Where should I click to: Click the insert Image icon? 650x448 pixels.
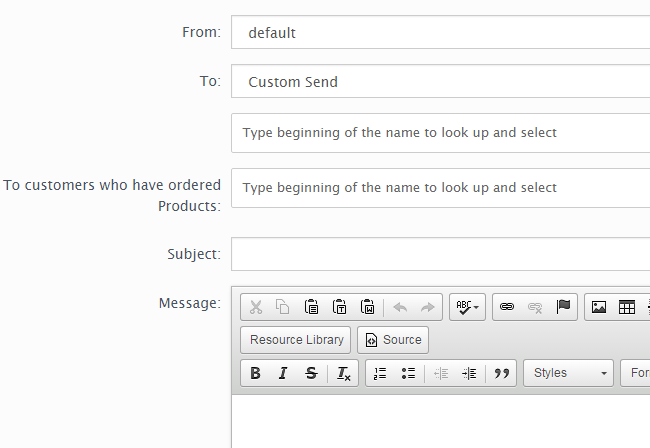[x=599, y=307]
